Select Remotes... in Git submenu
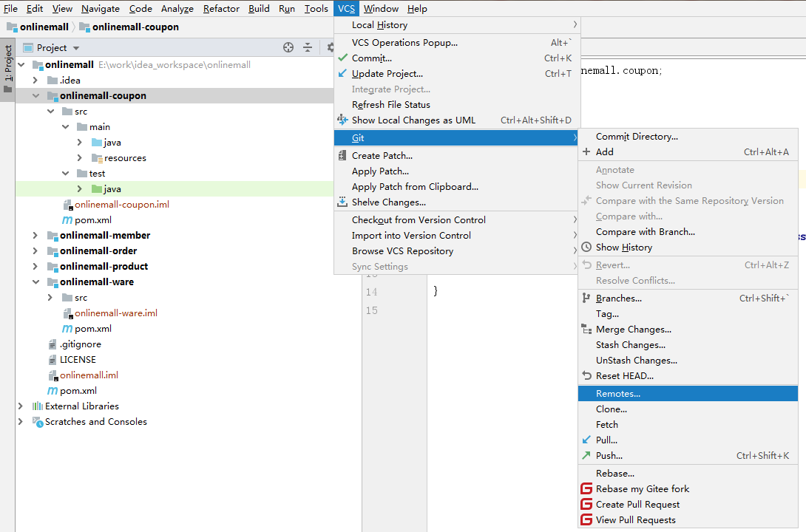The image size is (806, 532). [688, 394]
